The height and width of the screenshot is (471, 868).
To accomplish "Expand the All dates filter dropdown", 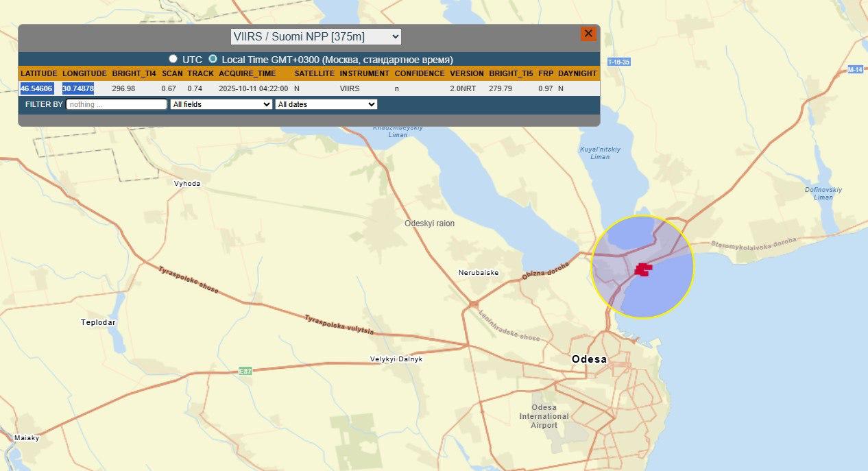I will [326, 104].
